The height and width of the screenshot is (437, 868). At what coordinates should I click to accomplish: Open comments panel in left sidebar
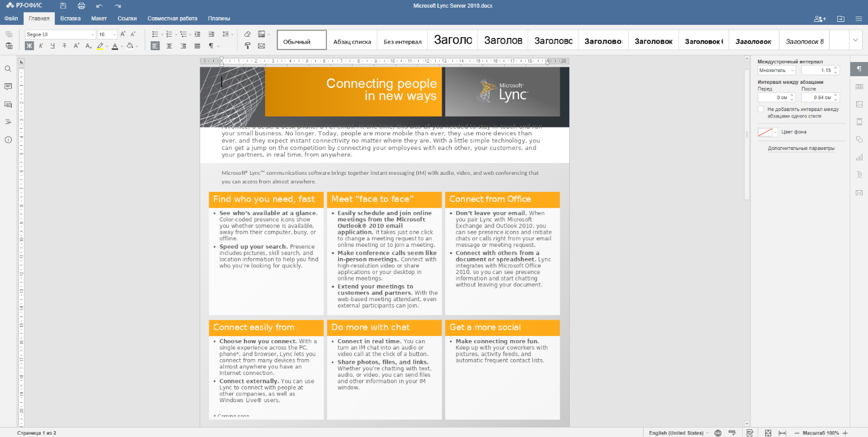(x=8, y=87)
